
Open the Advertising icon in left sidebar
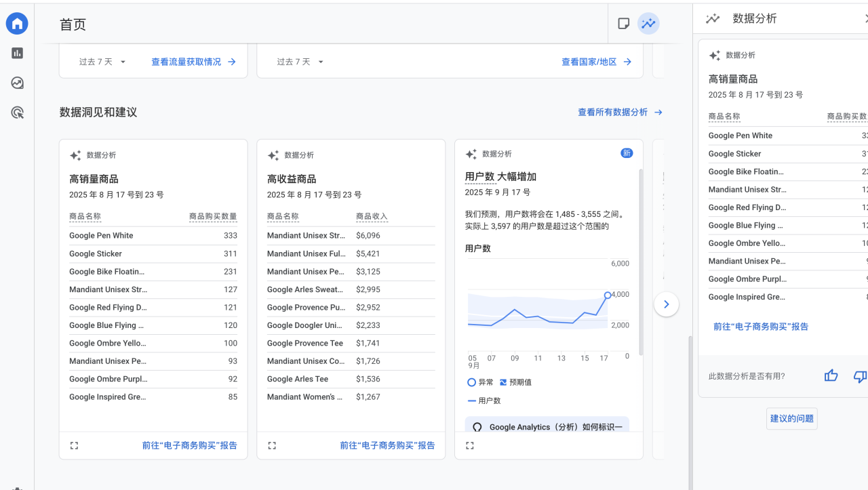click(17, 113)
